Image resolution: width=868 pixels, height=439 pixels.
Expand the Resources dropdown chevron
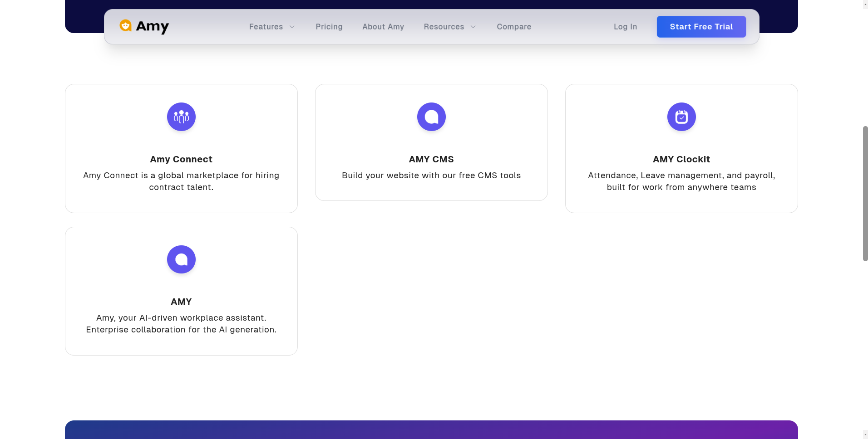(473, 27)
